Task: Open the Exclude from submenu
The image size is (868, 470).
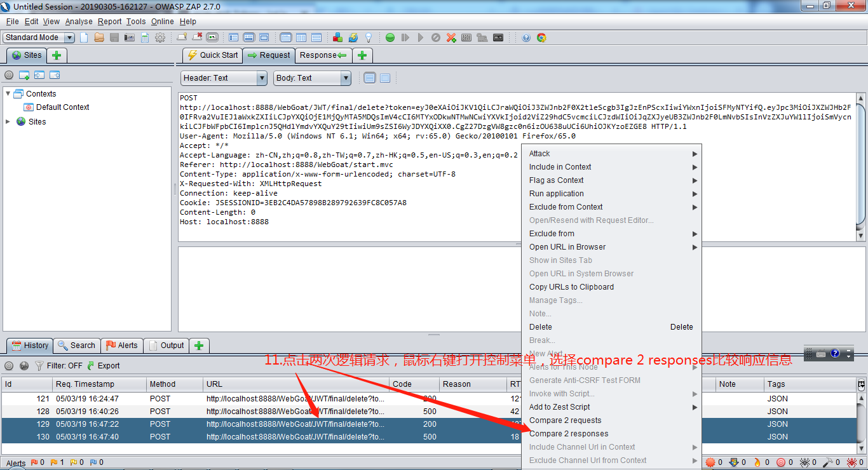Action: click(613, 234)
